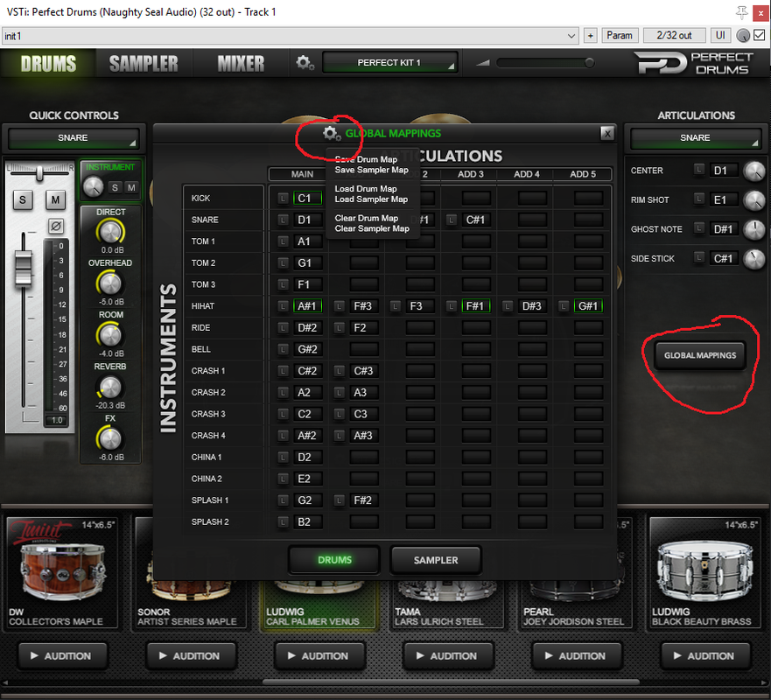Click the pin icon in title bar

[741, 11]
